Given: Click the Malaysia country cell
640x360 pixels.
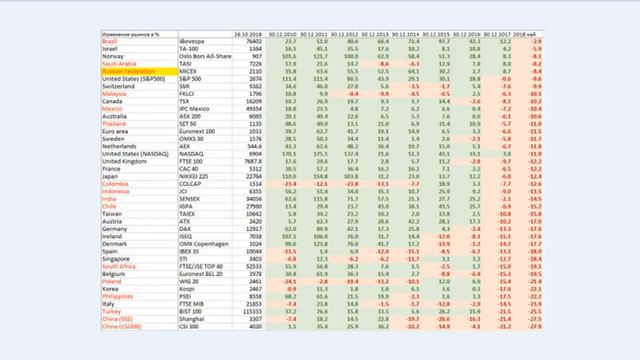Looking at the screenshot, I should pos(140,94).
